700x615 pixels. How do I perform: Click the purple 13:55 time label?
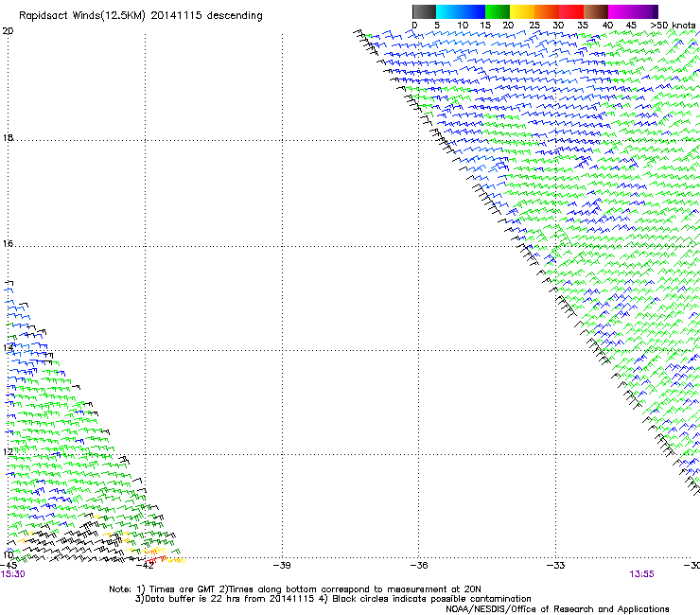point(641,574)
